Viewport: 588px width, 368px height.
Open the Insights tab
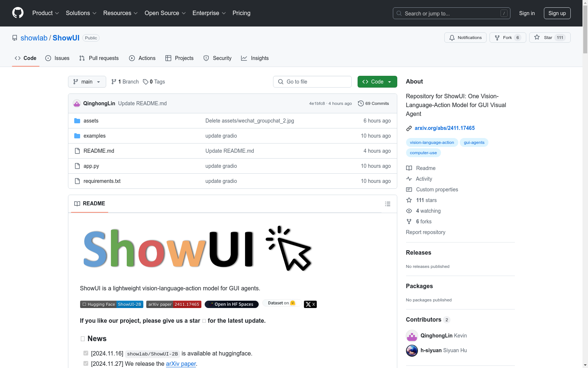(255, 58)
